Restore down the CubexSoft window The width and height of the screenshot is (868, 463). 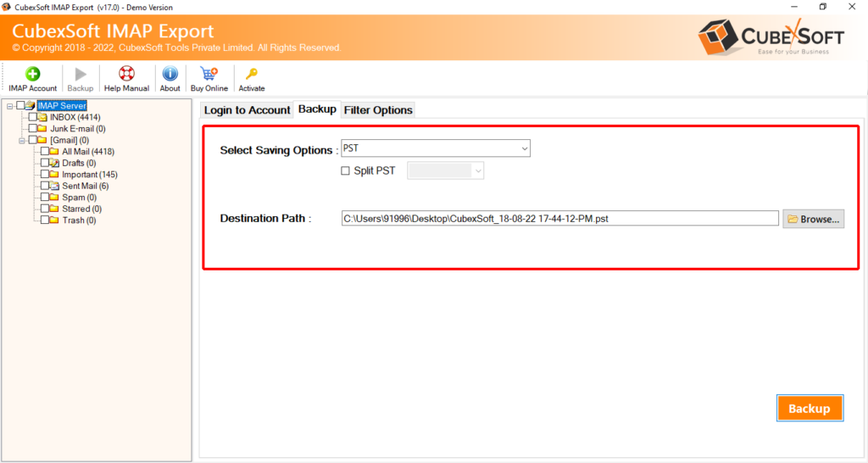(x=823, y=7)
